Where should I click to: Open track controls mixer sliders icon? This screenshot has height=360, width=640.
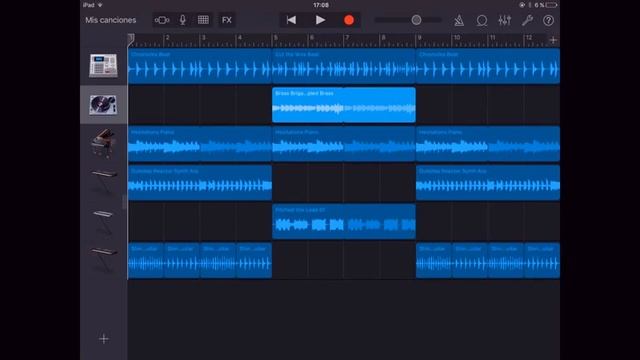click(504, 20)
